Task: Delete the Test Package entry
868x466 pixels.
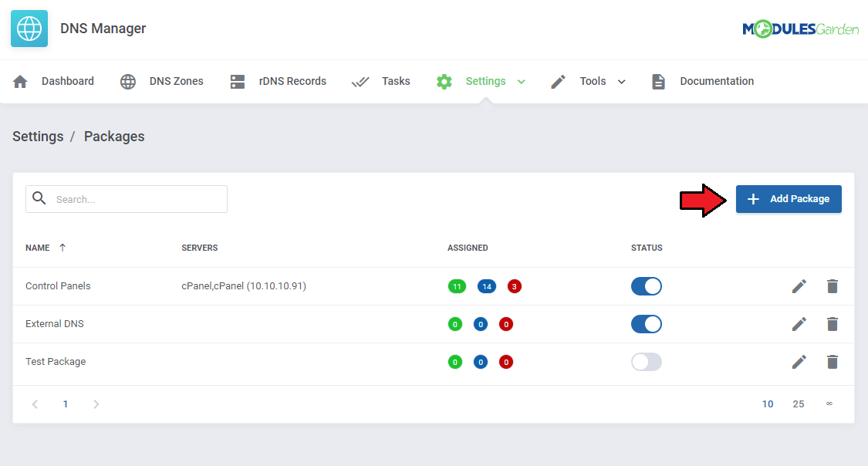Action: 832,362
